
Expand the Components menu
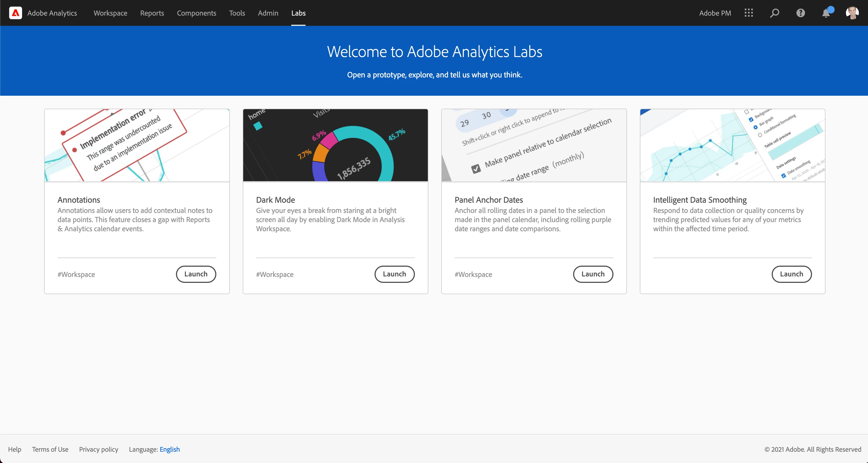[196, 13]
